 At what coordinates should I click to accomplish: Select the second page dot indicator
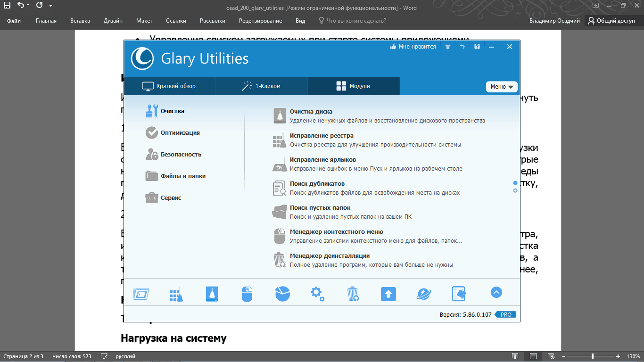[x=515, y=190]
